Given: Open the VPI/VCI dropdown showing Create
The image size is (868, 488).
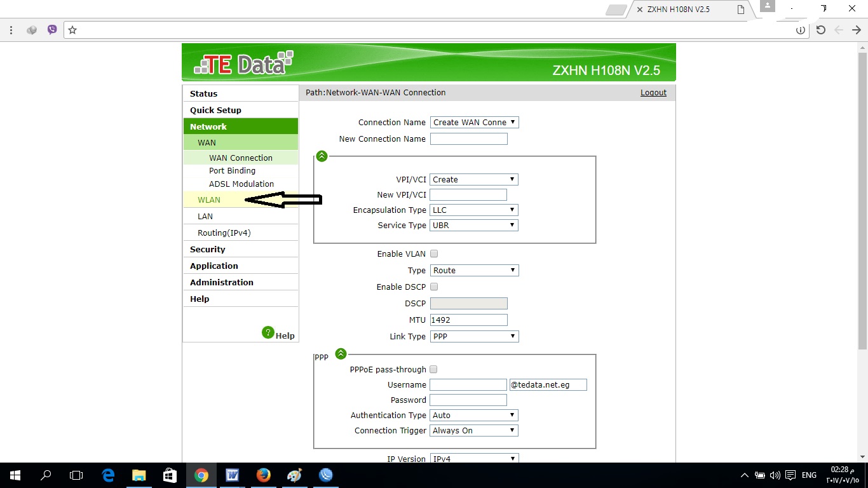Looking at the screenshot, I should tap(474, 179).
